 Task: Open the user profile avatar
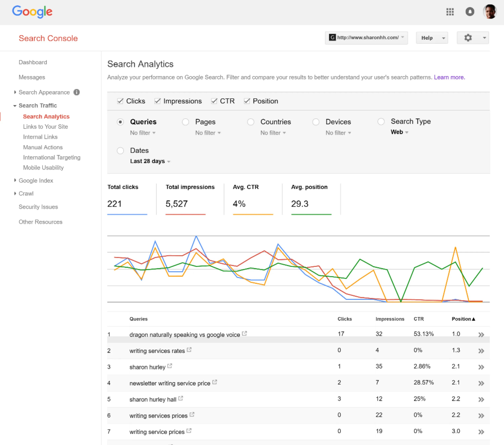(490, 12)
